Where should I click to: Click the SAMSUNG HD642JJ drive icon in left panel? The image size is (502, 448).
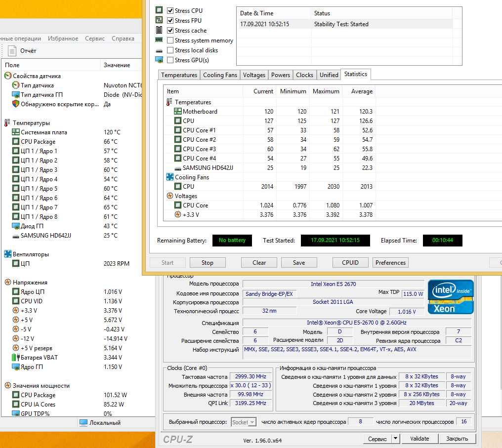tap(16, 236)
